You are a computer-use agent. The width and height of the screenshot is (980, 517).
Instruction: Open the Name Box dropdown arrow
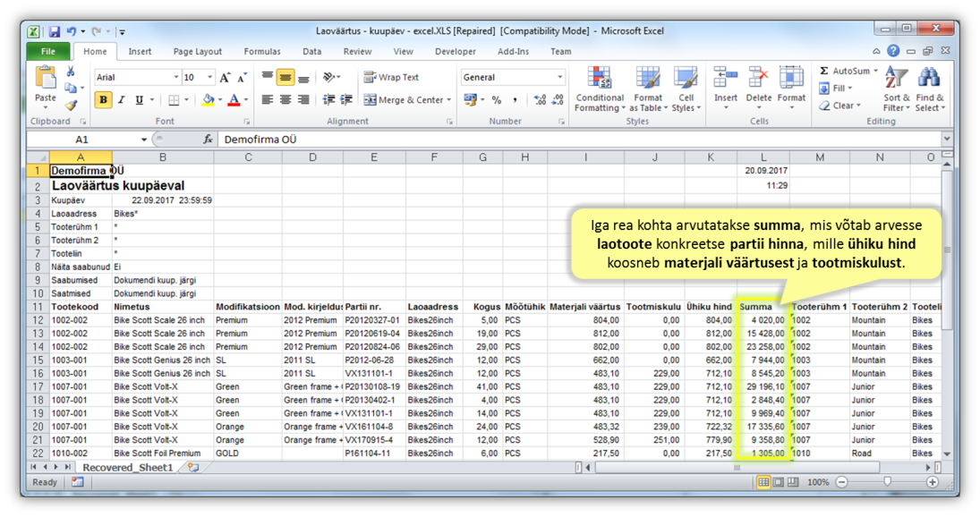point(144,140)
